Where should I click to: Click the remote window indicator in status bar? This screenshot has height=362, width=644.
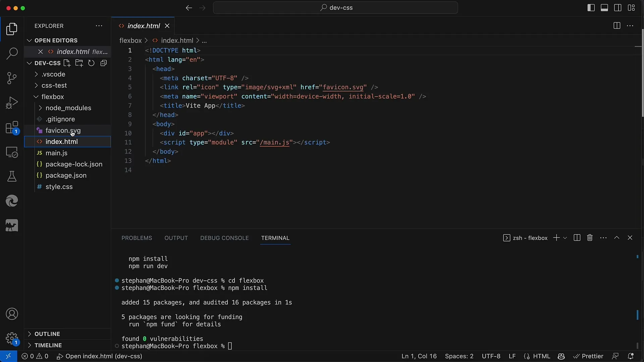pos(8,356)
